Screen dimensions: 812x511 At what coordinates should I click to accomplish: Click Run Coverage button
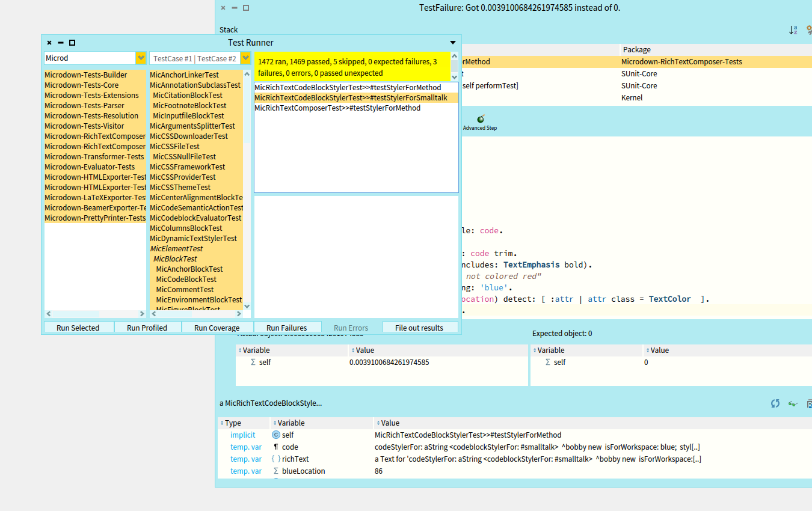[217, 328]
